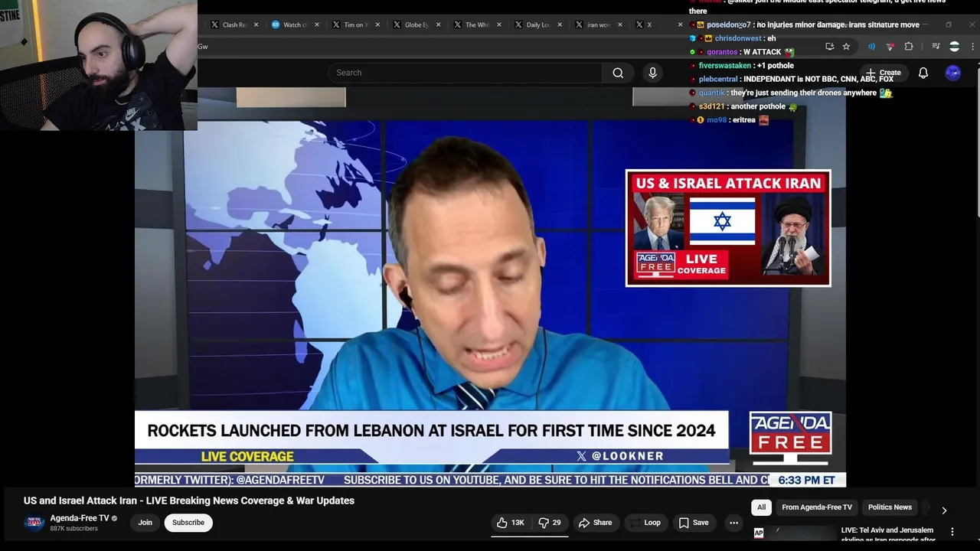Open the LIVE: Tel Aviv and Jerusalem video
The height and width of the screenshot is (551, 980).
tap(888, 534)
